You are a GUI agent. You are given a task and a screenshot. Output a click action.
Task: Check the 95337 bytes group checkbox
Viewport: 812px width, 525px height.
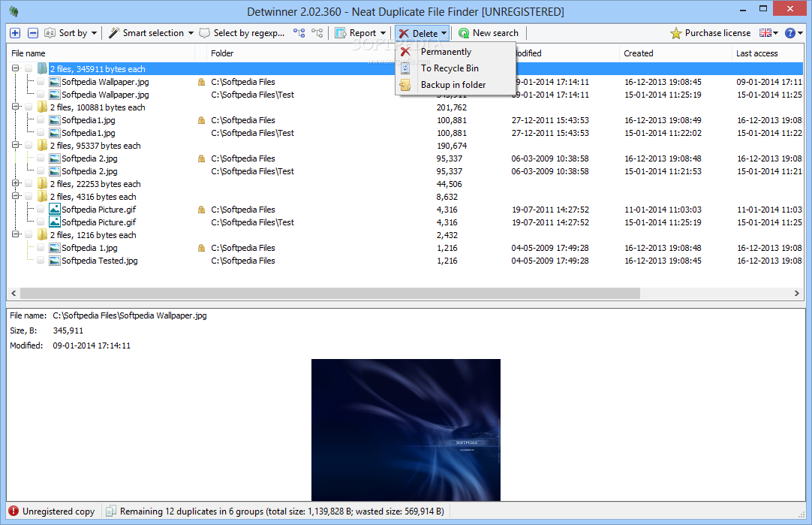pyautogui.click(x=29, y=146)
